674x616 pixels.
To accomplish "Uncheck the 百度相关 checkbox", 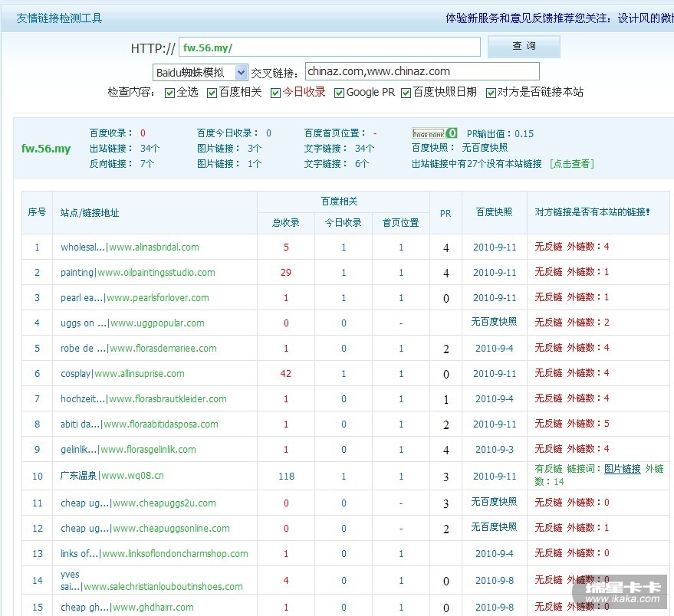I will 212,93.
